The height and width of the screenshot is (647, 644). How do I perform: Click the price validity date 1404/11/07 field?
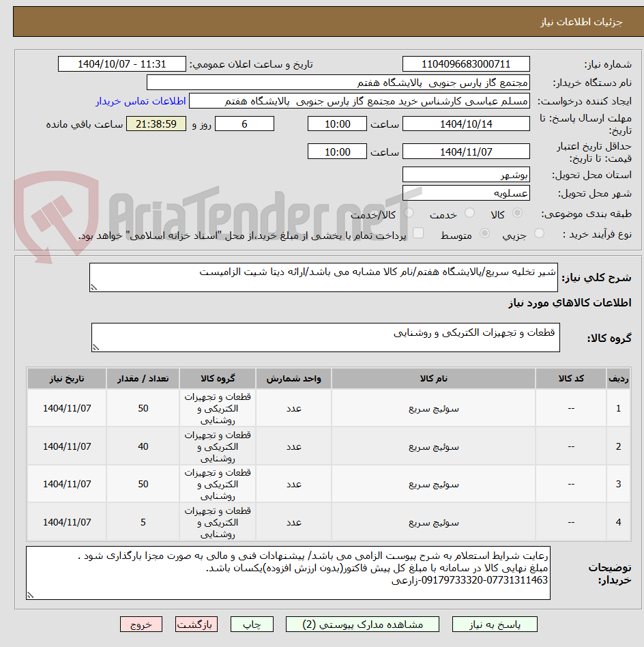pyautogui.click(x=466, y=152)
